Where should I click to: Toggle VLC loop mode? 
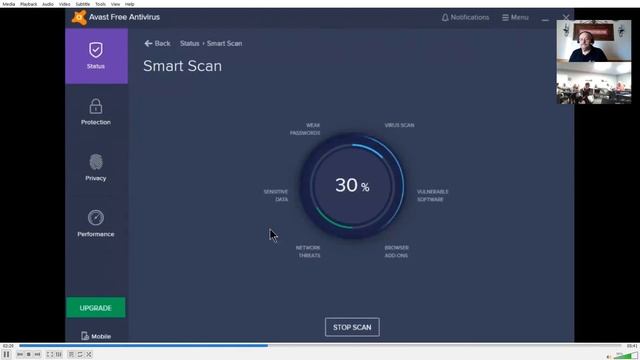point(80,354)
